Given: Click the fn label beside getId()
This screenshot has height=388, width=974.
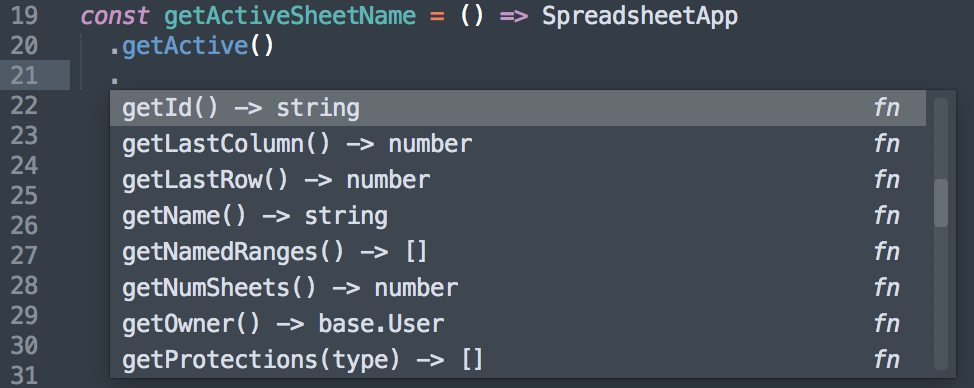Looking at the screenshot, I should [886, 108].
